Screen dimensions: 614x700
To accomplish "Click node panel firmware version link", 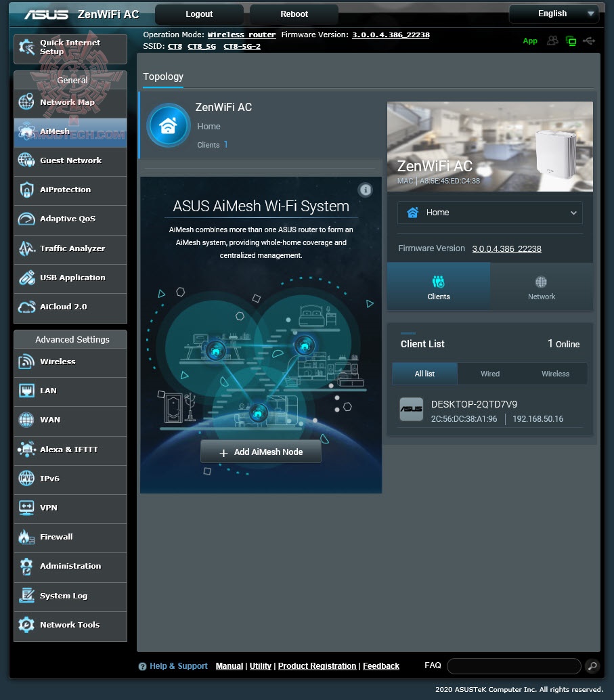I will pyautogui.click(x=507, y=248).
